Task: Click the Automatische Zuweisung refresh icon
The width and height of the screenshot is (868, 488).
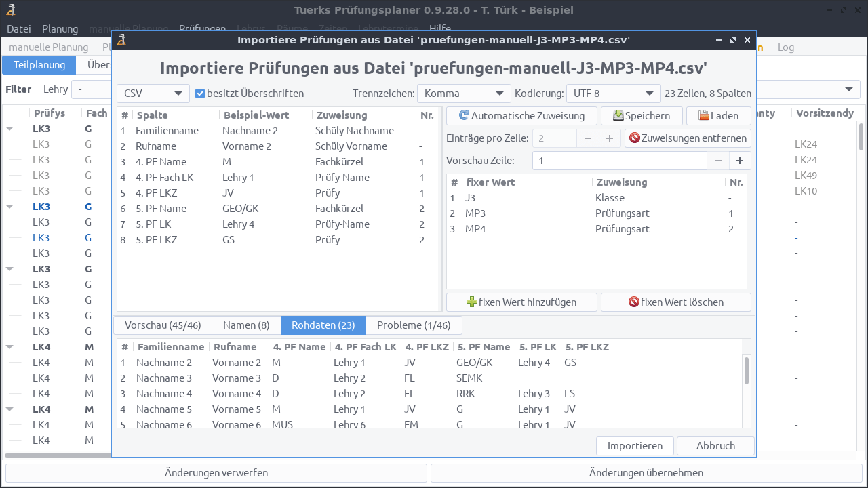Action: (464, 116)
